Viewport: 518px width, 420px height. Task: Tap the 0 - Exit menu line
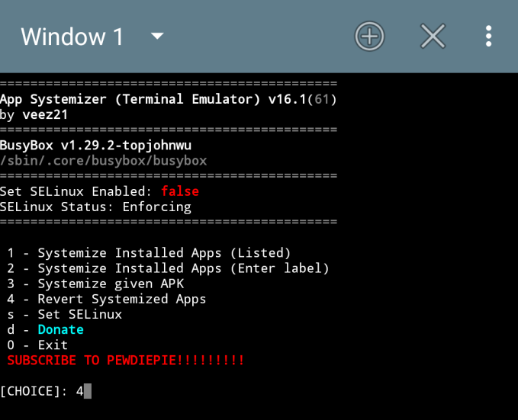click(x=37, y=345)
